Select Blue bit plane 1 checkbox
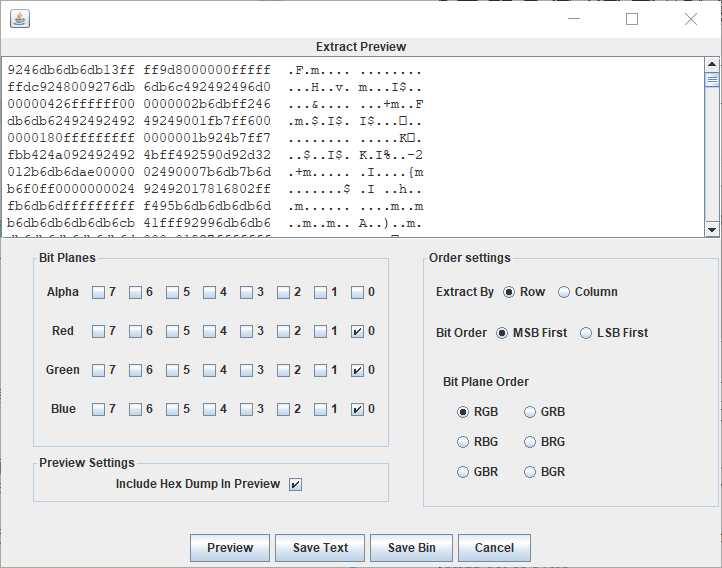Screen dimensions: 722x568 coord(320,410)
